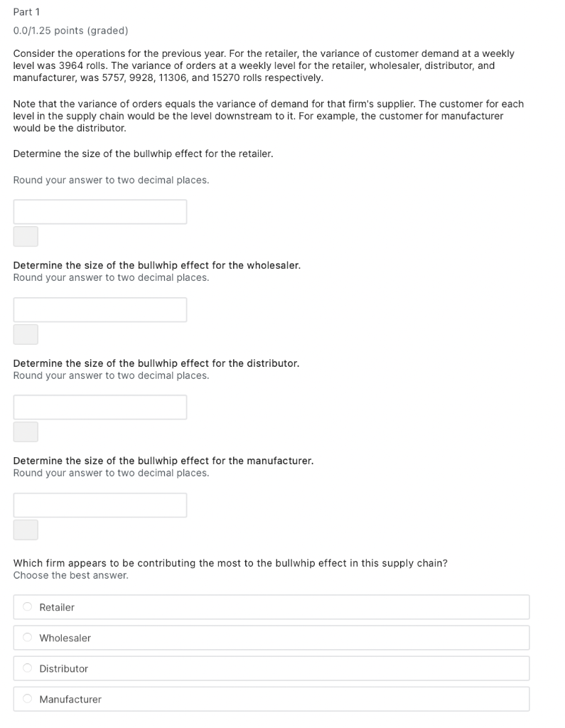Click the gray box under wholesaler answer field
This screenshot has height=728, width=565.
pos(26,334)
